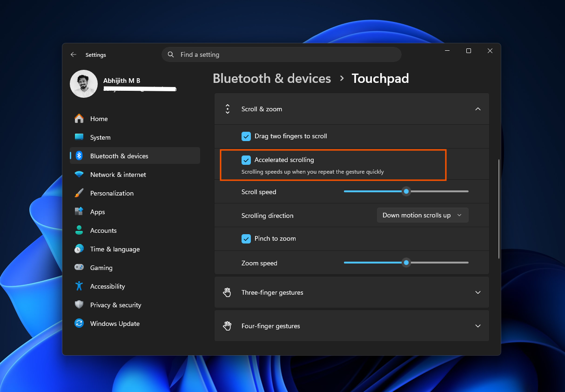This screenshot has height=392, width=565.
Task: Go to System settings
Action: pos(135,137)
